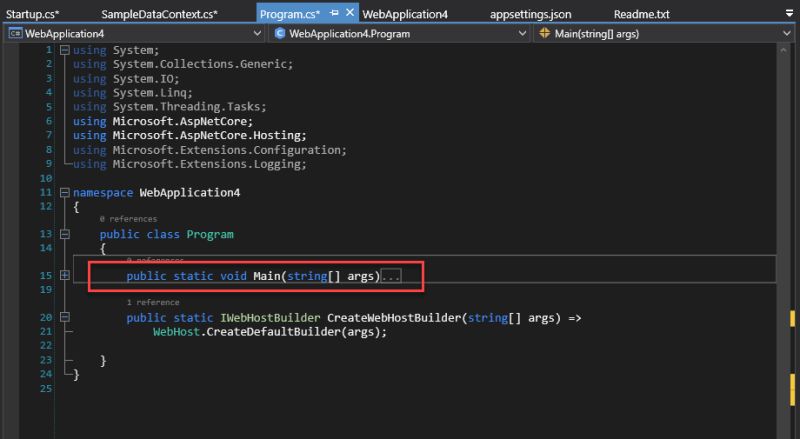Click Microsoft.Extensions.Logging using line
The height and width of the screenshot is (439, 800).
click(x=190, y=164)
